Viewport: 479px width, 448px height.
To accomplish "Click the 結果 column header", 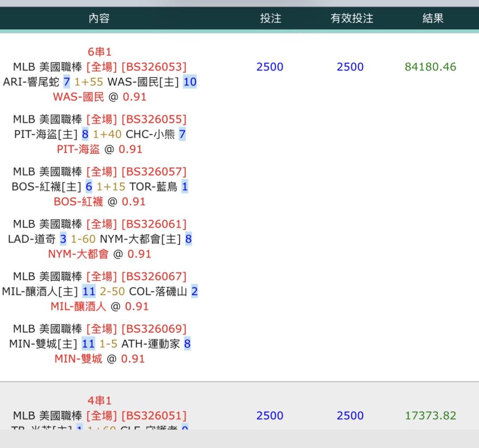I will [x=433, y=18].
